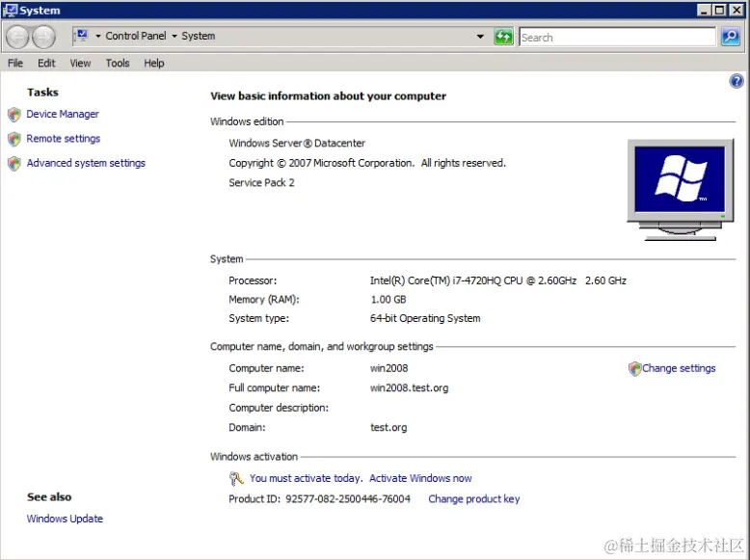Open the Tools menu
This screenshot has width=750, height=560.
pyautogui.click(x=118, y=63)
